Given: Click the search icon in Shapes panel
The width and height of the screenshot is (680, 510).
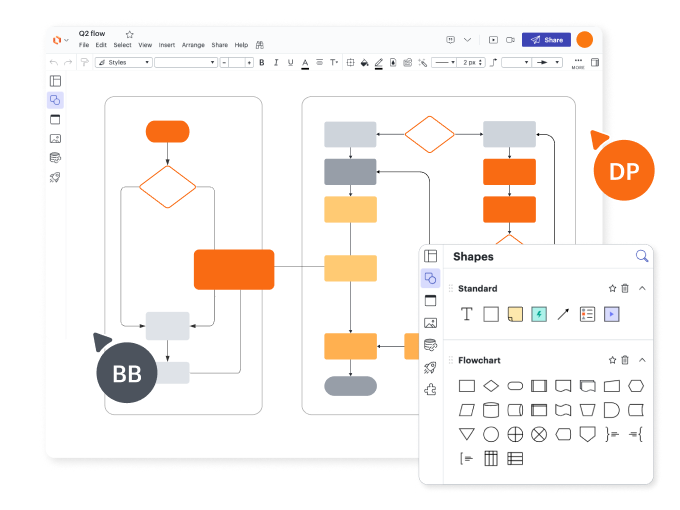Looking at the screenshot, I should (642, 256).
